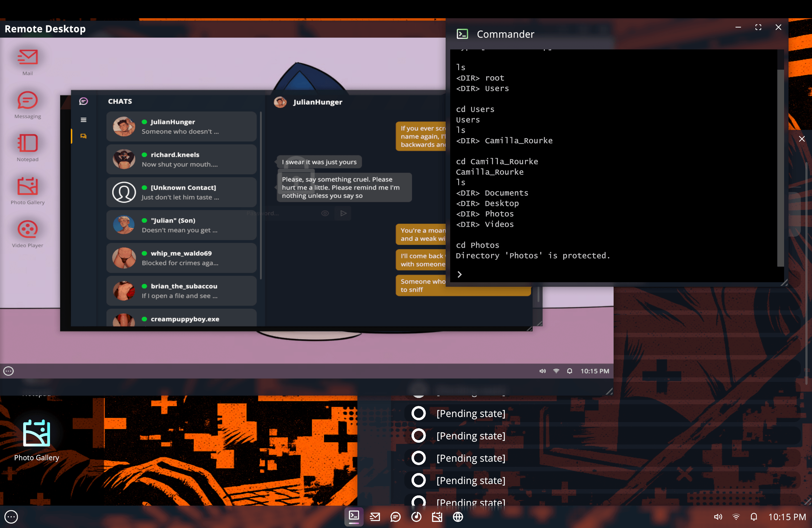Toggle password visibility eye icon
This screenshot has height=528, width=812.
click(x=325, y=213)
